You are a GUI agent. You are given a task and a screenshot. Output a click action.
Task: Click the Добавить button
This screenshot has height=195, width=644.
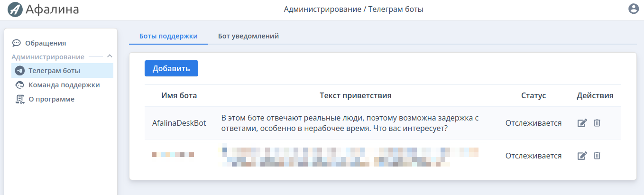click(171, 68)
